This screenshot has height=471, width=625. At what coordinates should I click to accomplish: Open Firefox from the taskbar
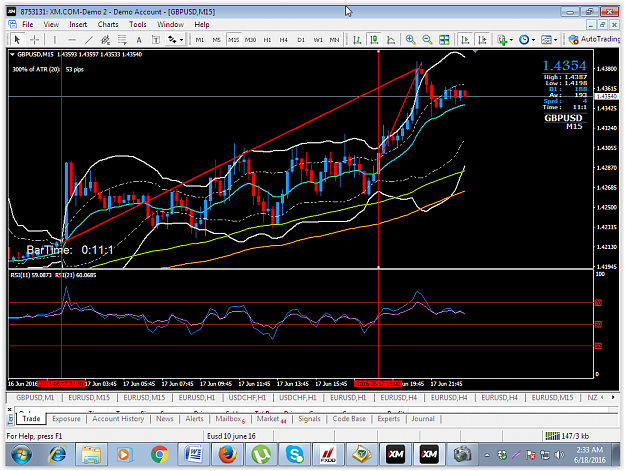click(x=227, y=454)
